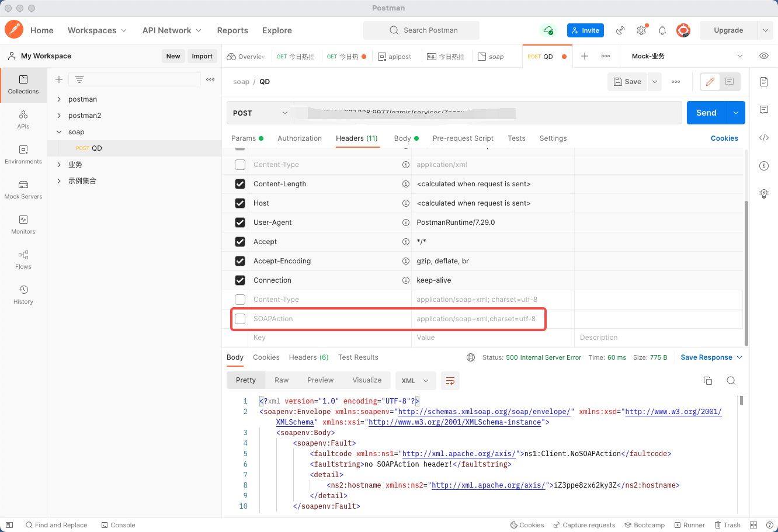Switch to the Pre-request Script tab

pyautogui.click(x=463, y=138)
